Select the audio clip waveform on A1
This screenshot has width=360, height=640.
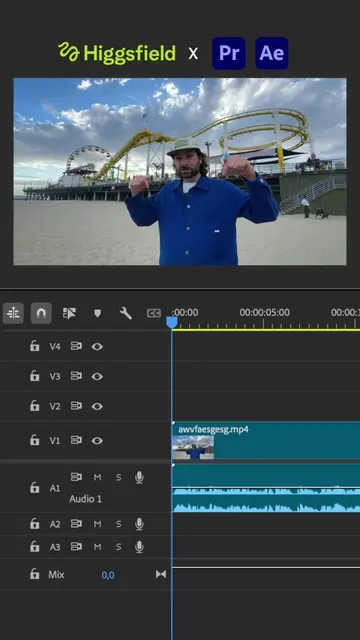266,488
